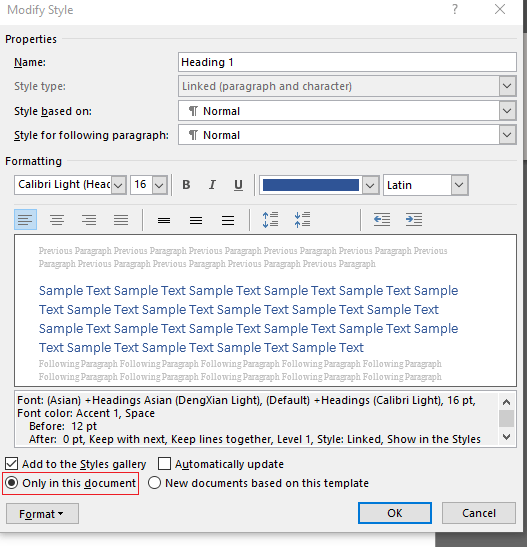Open Style type dropdown

[x=507, y=86]
